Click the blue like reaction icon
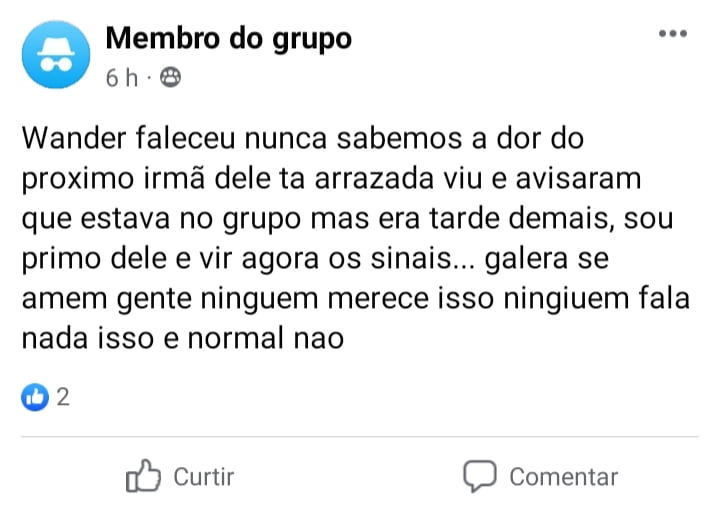The width and height of the screenshot is (720, 528). [x=35, y=397]
